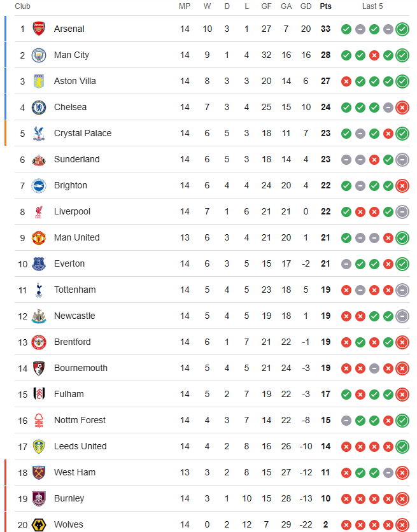Click the Last 5 column header
This screenshot has width=417, height=532.
click(372, 6)
